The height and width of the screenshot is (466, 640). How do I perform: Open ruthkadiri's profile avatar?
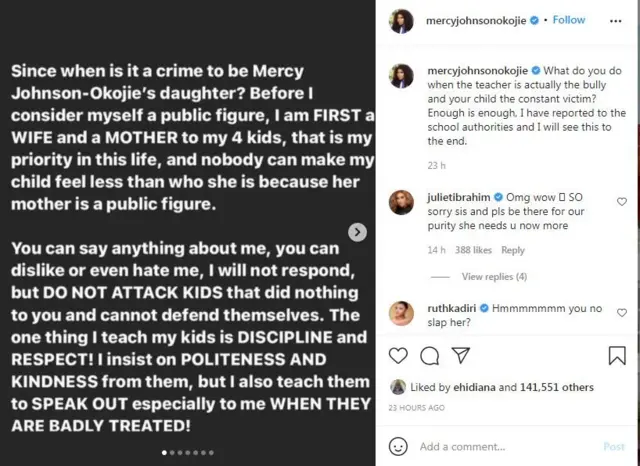coord(400,312)
